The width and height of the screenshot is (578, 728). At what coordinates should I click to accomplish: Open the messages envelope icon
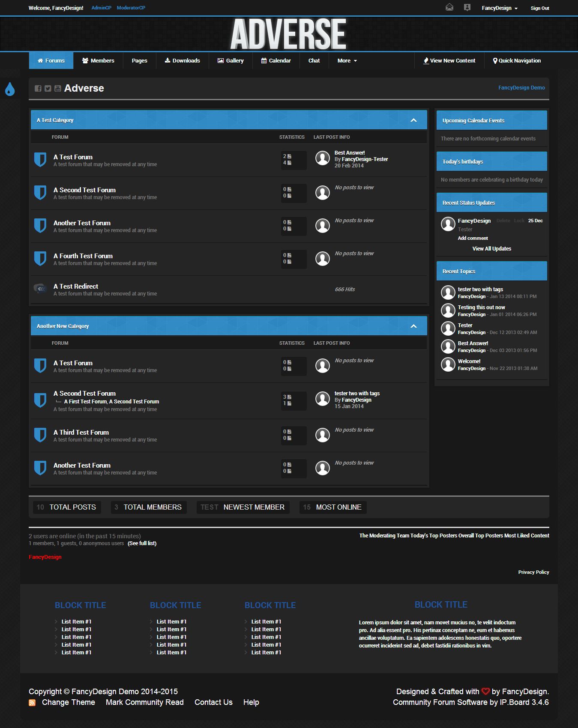pos(449,7)
